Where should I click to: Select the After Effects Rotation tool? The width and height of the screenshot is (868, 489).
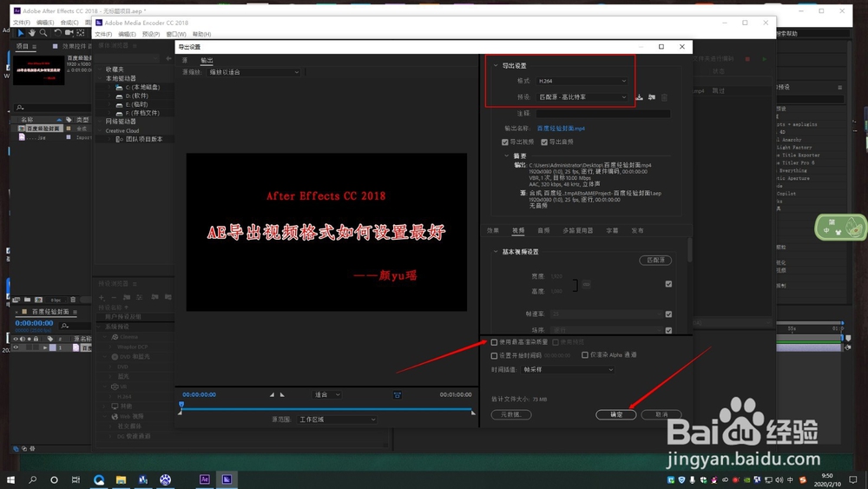point(57,33)
